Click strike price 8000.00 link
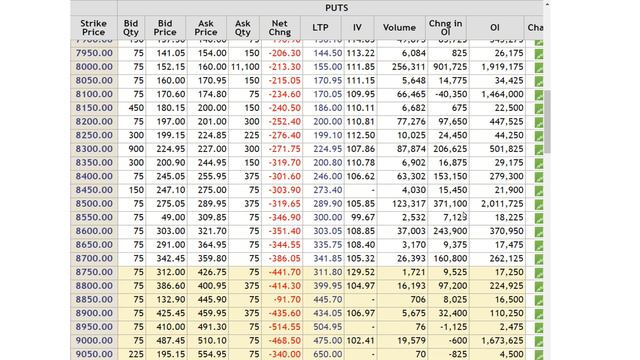Image resolution: width=640 pixels, height=360 pixels. (x=94, y=67)
